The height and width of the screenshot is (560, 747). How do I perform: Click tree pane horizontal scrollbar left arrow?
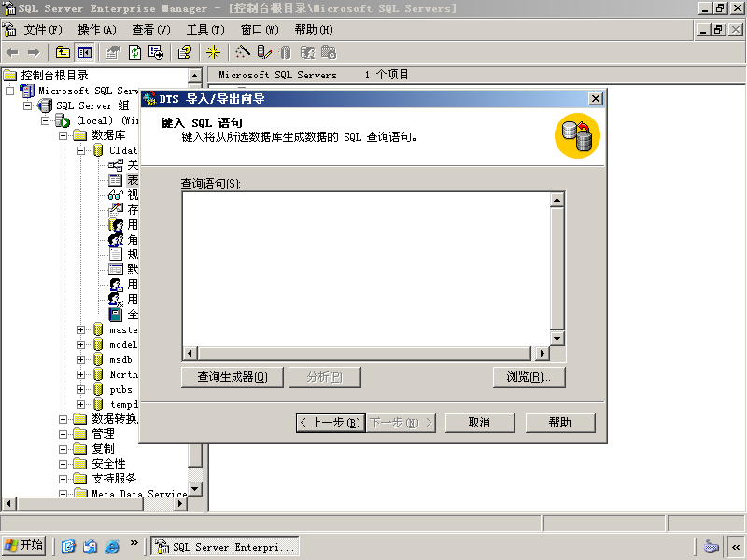pos(9,503)
